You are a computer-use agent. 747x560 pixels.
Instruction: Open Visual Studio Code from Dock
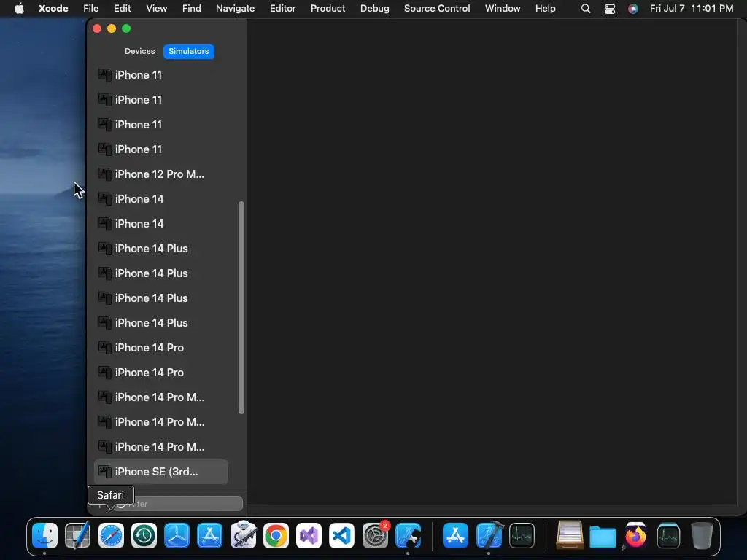(x=341, y=536)
